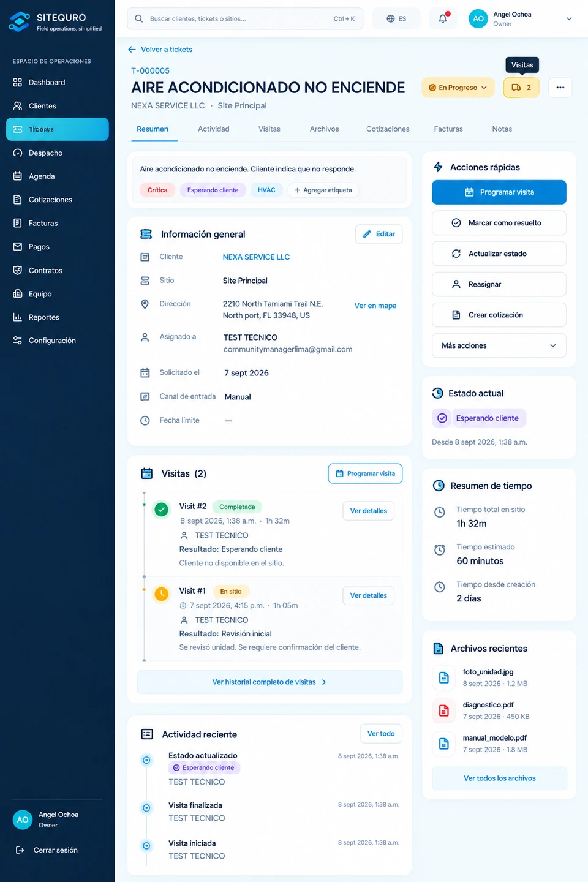Open the Ver en mapa link

(375, 306)
